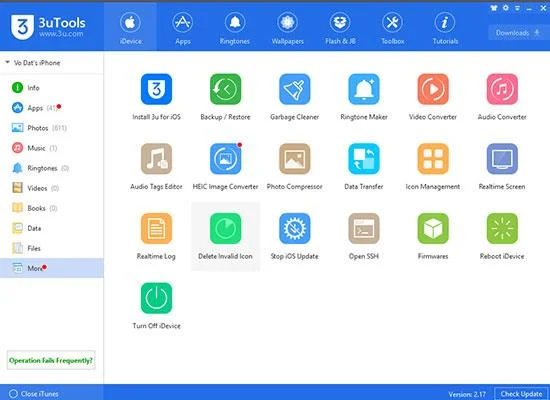
Task: Open Audio Tags Editor
Action: [x=156, y=159]
